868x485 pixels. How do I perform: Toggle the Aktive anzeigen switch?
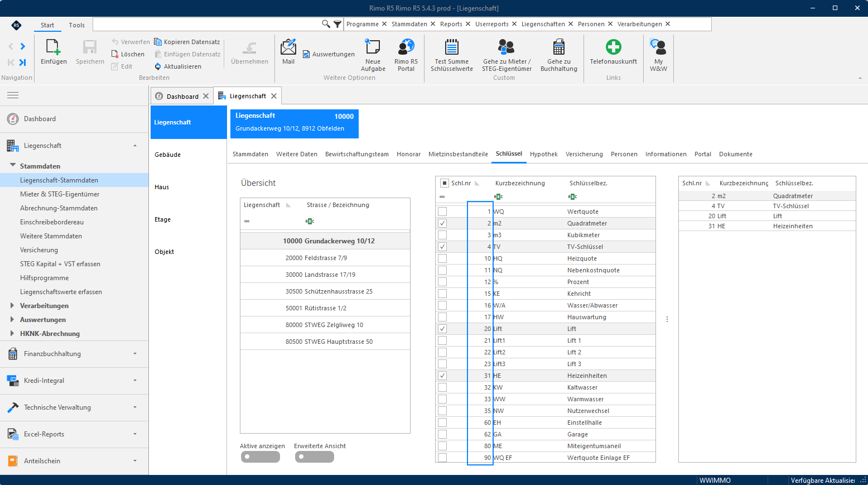[x=261, y=457]
